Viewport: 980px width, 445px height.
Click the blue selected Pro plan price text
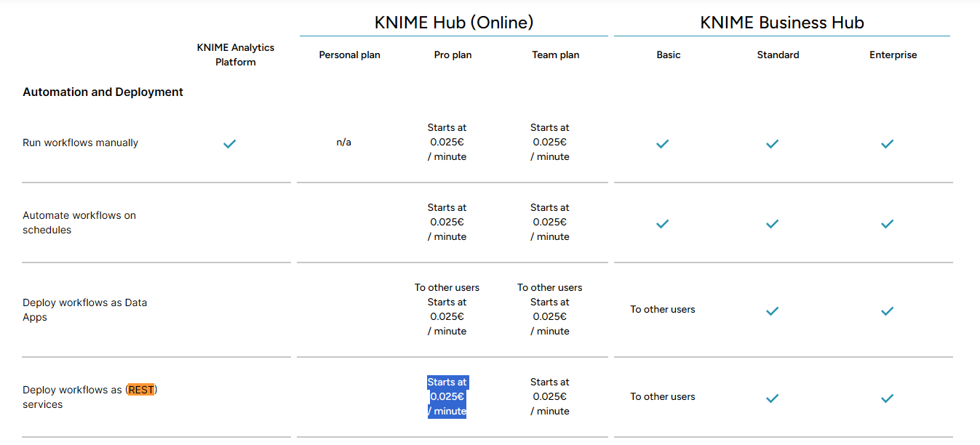(447, 396)
